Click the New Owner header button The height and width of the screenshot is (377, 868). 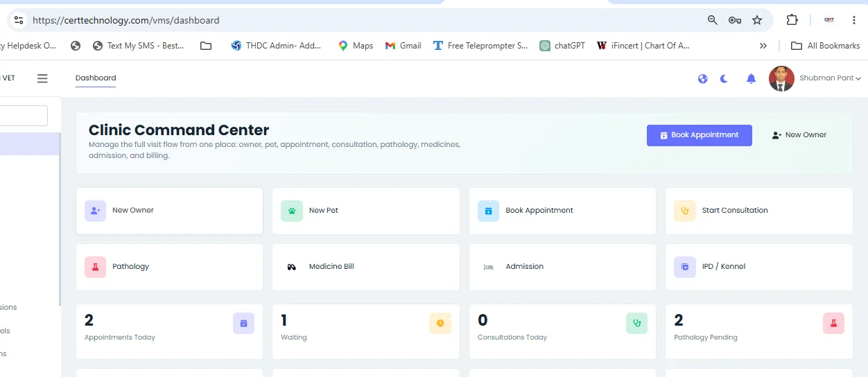click(x=799, y=135)
